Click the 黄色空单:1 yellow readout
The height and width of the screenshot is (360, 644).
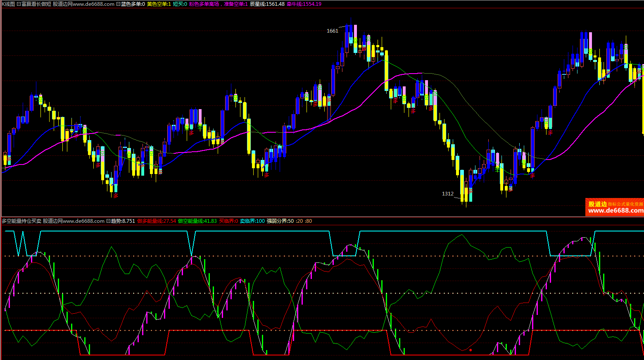pyautogui.click(x=159, y=4)
